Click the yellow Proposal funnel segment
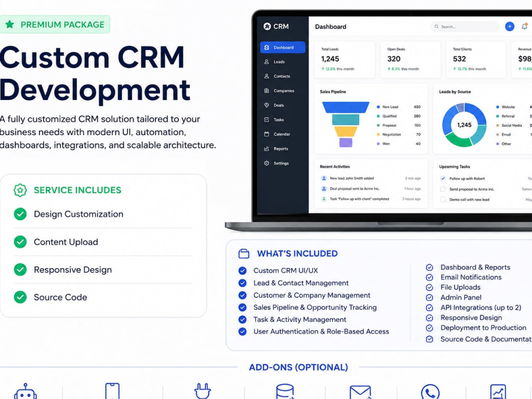Image resolution: width=532 pixels, height=399 pixels. point(346,131)
